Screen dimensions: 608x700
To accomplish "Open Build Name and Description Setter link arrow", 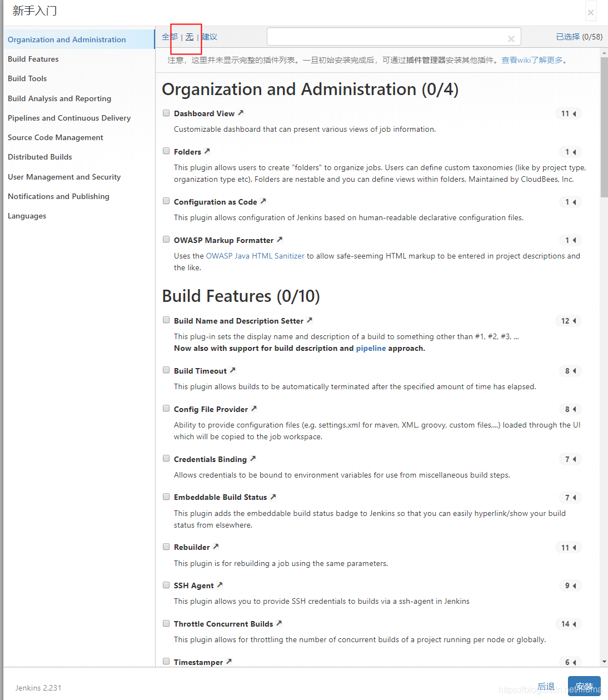I will pyautogui.click(x=310, y=320).
